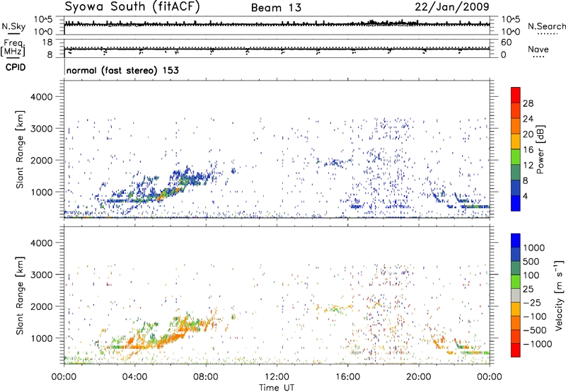
Task: Click the '18' frequency axis tick label
Action: pos(47,42)
